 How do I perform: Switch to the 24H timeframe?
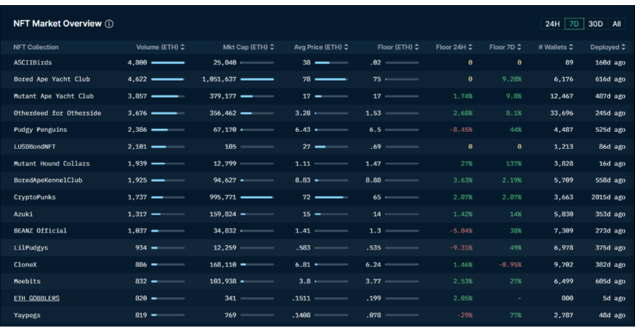(x=553, y=24)
